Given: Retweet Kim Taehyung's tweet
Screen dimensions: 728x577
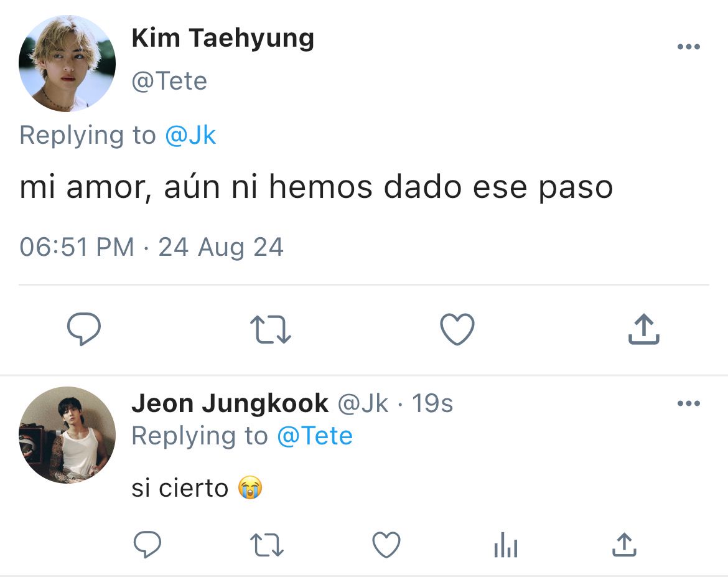Looking at the screenshot, I should 270,329.
